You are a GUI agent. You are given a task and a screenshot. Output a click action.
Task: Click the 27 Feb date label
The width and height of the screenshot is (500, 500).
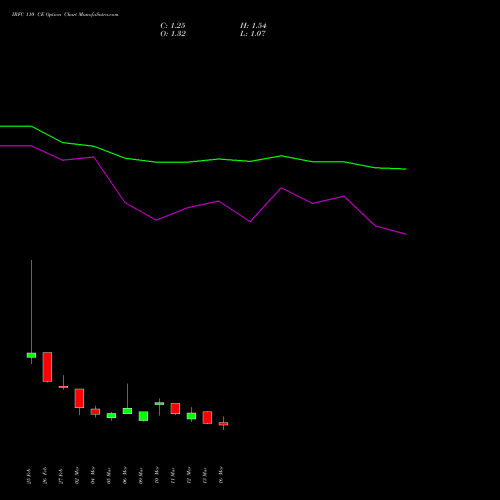point(61,476)
